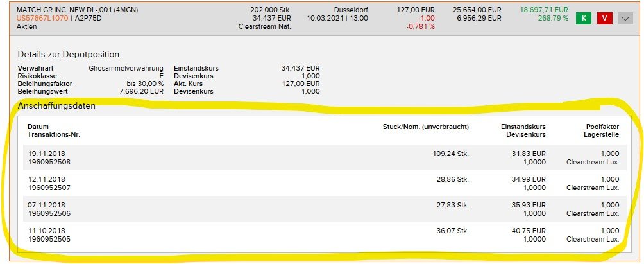The height and width of the screenshot is (264, 644).
Task: Select 6.956,29 EUR purchase value
Action: click(479, 18)
